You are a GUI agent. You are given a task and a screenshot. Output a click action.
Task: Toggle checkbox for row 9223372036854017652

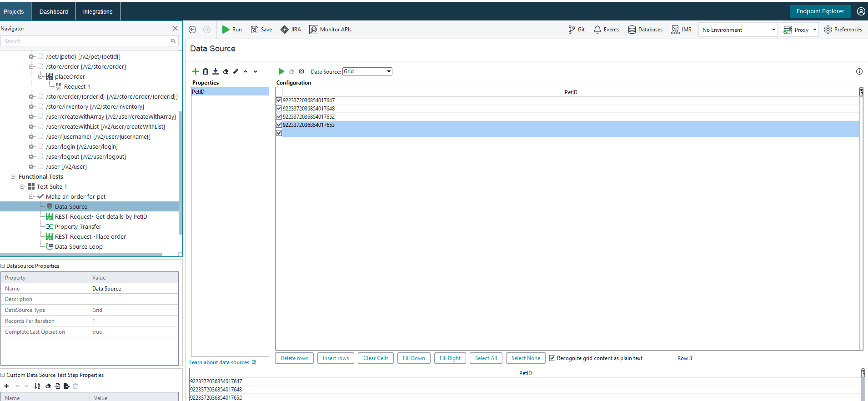pyautogui.click(x=279, y=117)
